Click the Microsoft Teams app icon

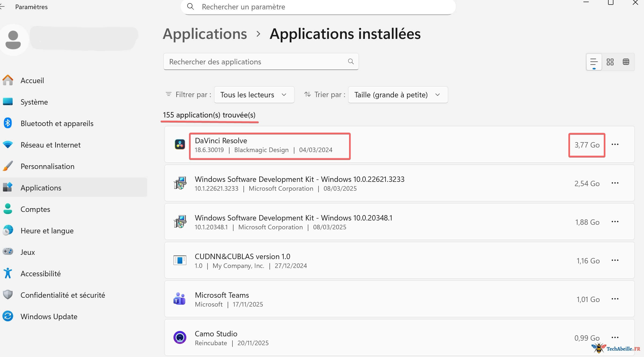coord(180,299)
